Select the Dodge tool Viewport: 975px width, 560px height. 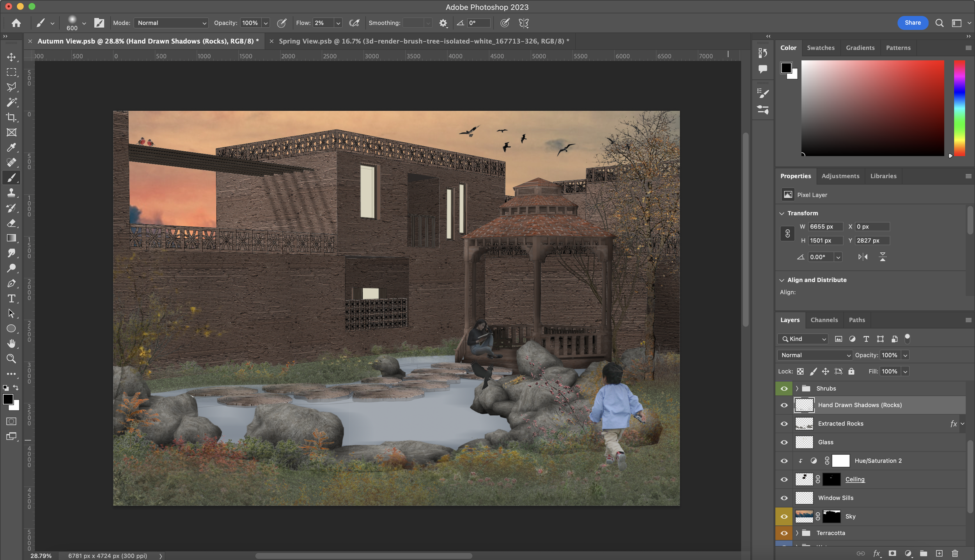pos(11,268)
